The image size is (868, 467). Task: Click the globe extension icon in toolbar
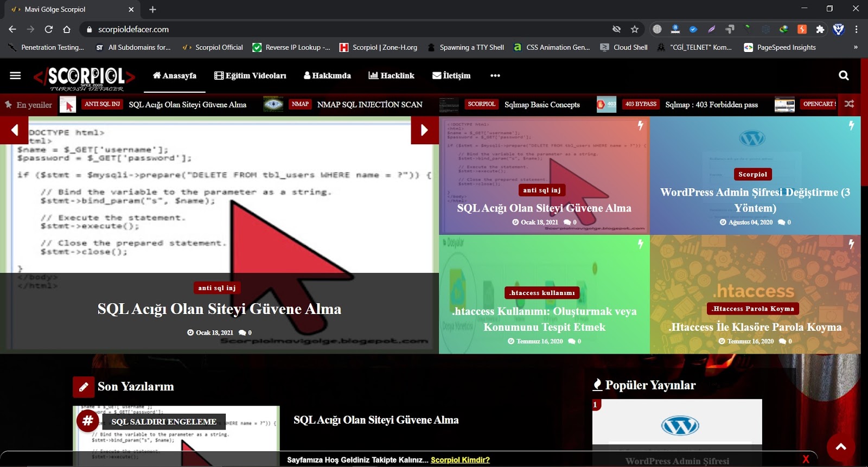tap(657, 29)
